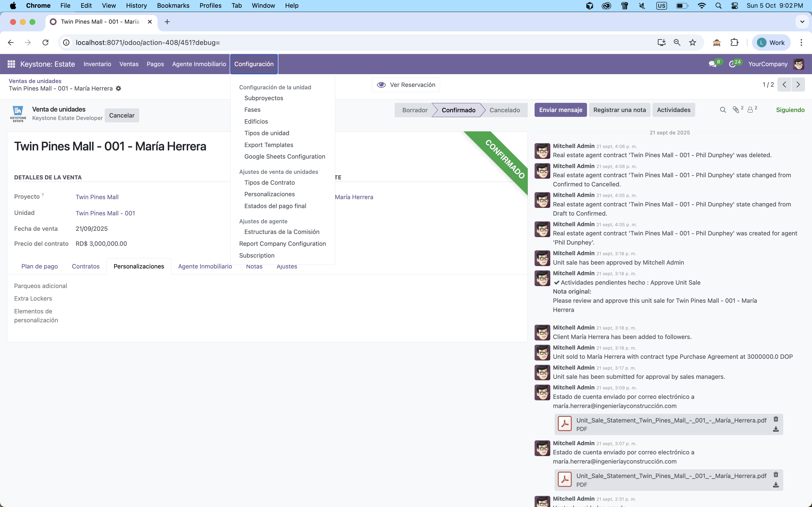This screenshot has width=812, height=507.
Task: Click Ver Reservación eye button
Action: 406,85
